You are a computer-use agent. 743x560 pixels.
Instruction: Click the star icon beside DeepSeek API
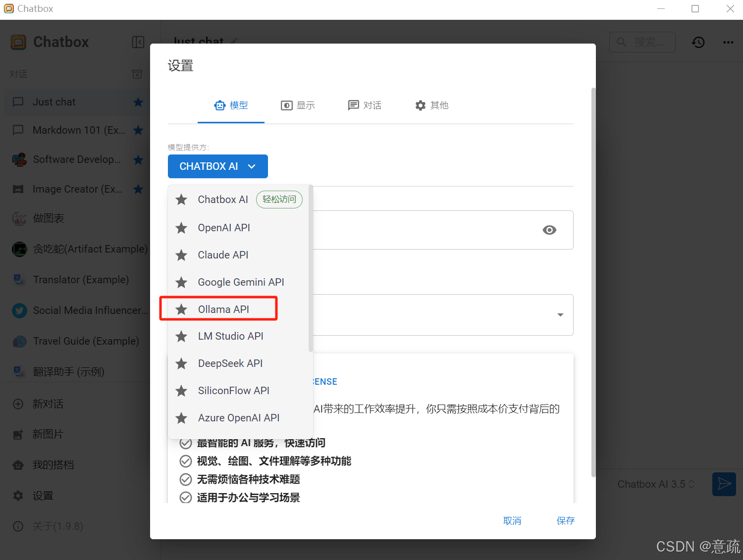click(x=182, y=363)
